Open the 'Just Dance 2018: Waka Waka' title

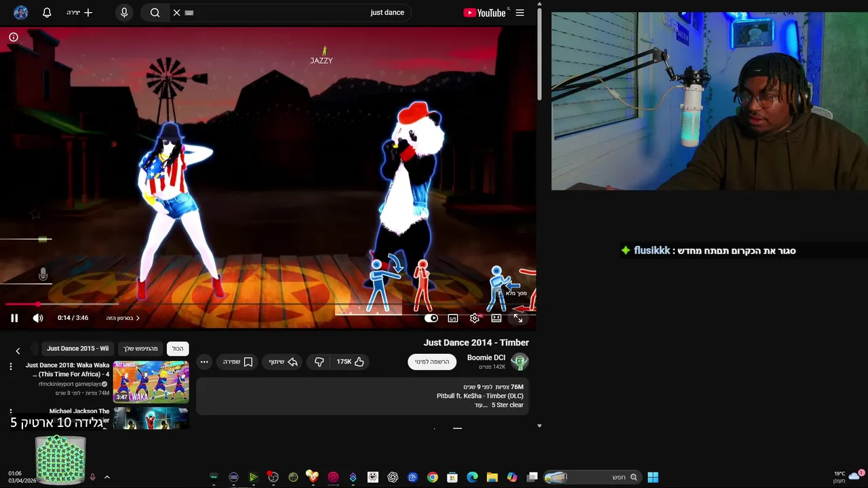click(x=67, y=369)
